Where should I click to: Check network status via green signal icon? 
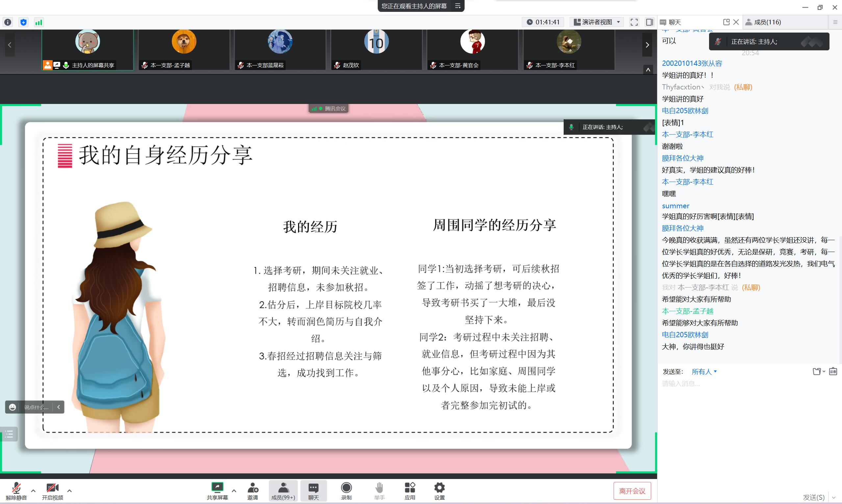point(38,22)
